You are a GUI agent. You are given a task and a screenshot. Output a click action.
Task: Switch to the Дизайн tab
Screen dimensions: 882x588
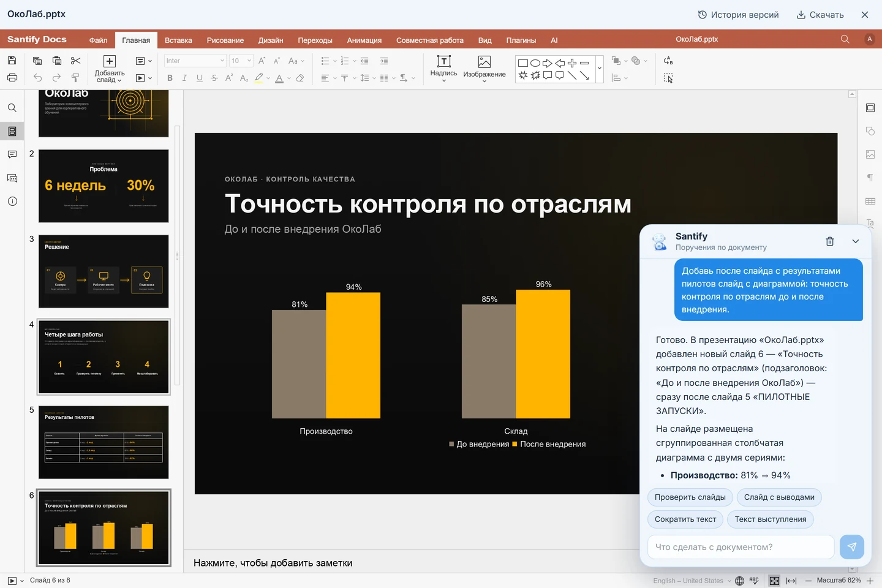pos(271,40)
